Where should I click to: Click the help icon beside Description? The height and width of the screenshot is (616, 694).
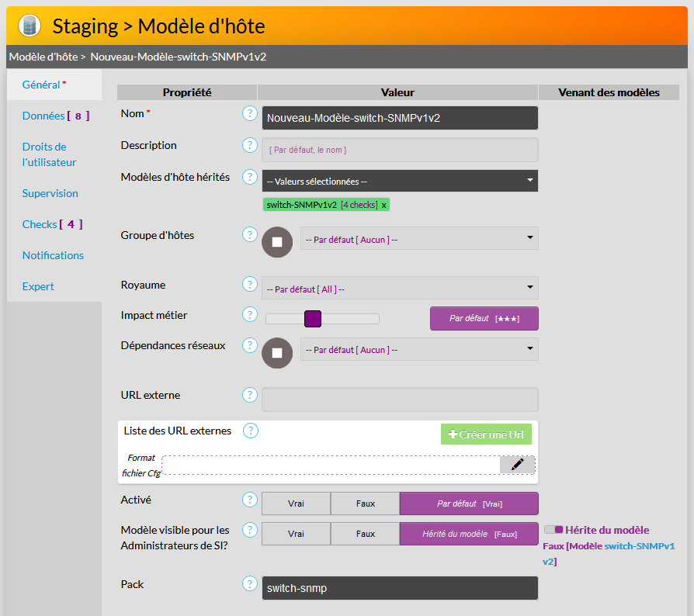[249, 145]
